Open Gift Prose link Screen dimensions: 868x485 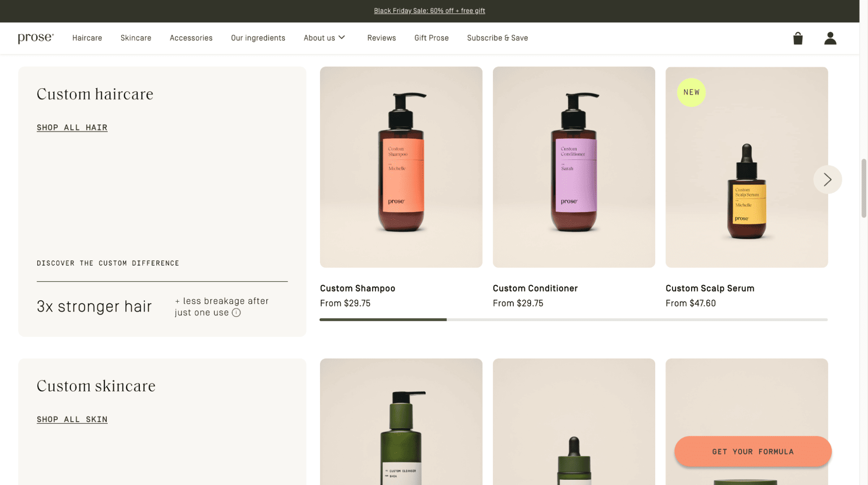tap(431, 38)
